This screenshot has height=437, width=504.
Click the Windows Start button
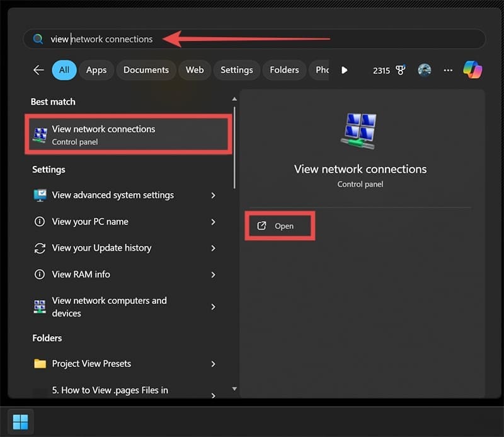[20, 421]
